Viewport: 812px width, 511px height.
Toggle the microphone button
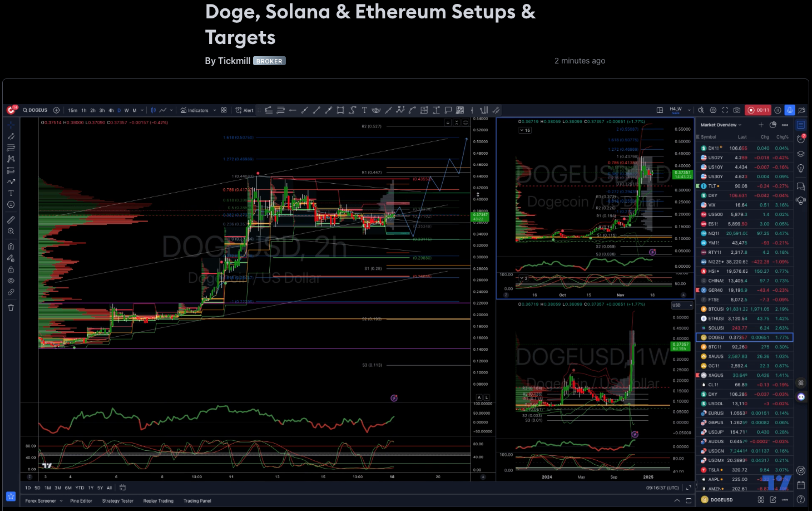pos(789,110)
